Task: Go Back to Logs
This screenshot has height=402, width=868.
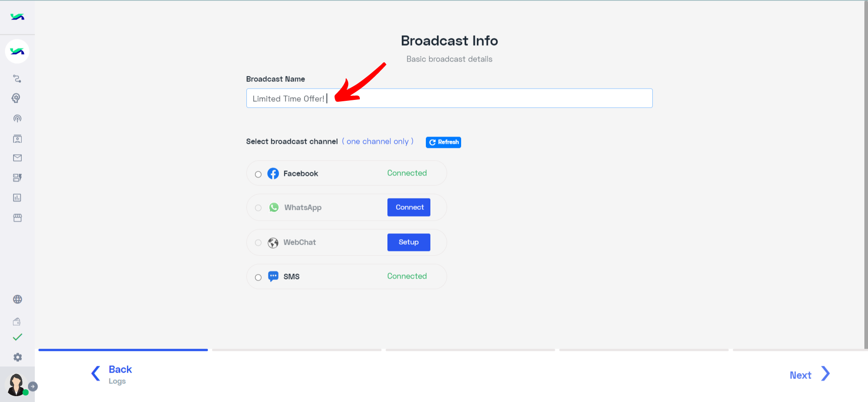Action: click(x=120, y=374)
